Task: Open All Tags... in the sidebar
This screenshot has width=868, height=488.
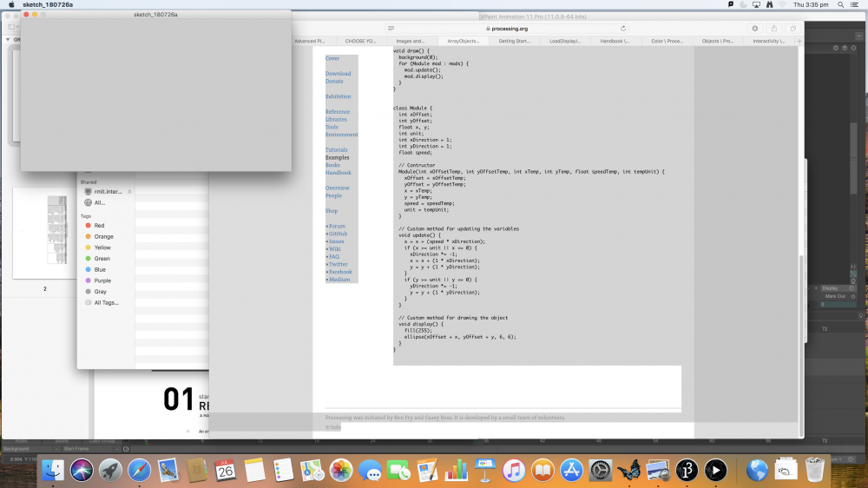Action: pos(106,303)
